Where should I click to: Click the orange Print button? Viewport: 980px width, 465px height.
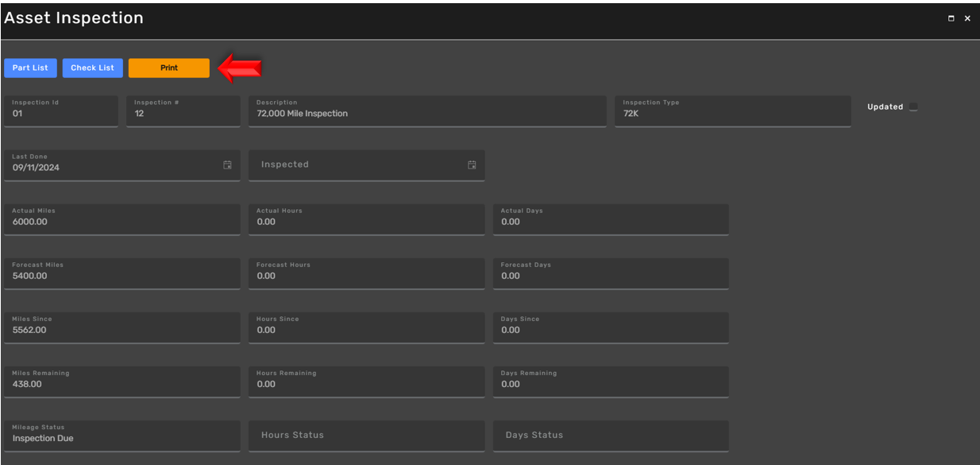169,68
